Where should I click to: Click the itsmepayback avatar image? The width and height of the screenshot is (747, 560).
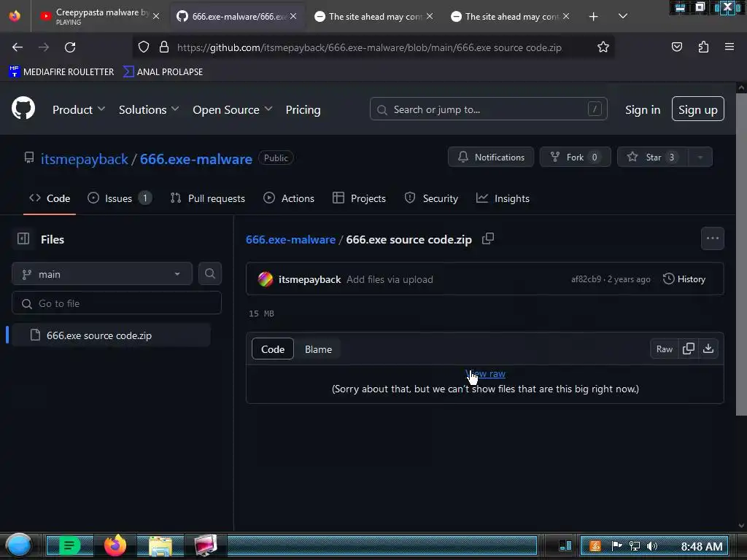pyautogui.click(x=266, y=279)
